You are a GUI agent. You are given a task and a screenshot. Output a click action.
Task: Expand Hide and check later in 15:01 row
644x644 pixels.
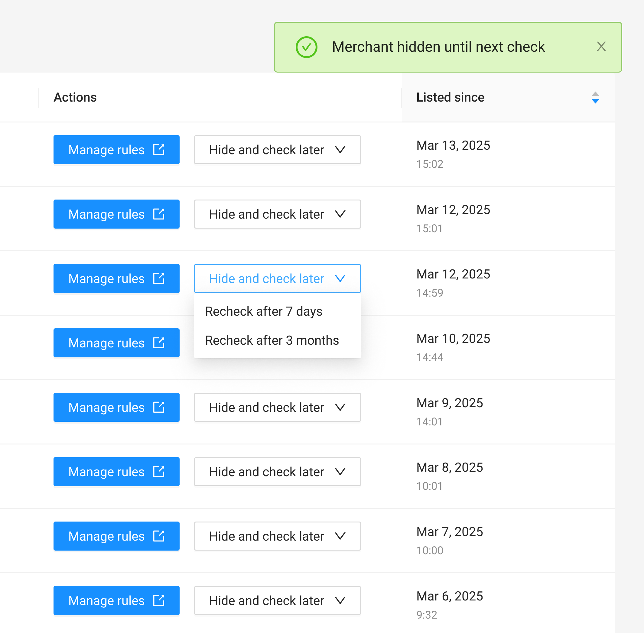[277, 214]
